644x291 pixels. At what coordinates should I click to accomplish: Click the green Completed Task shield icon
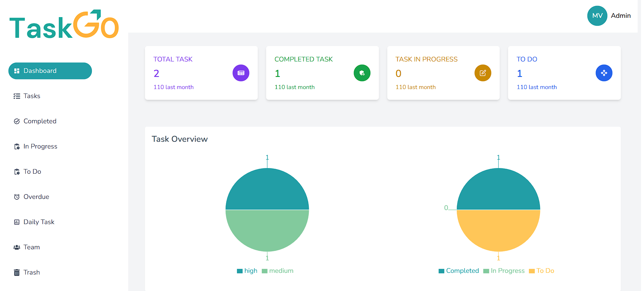362,73
